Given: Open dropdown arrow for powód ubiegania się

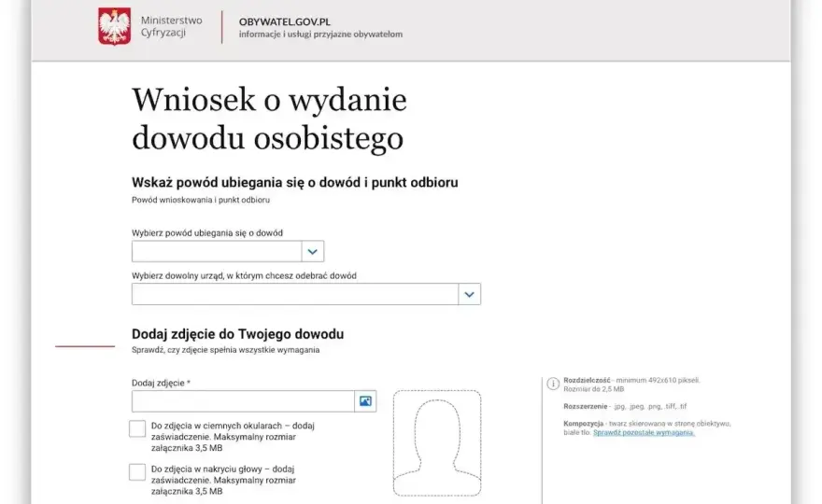Looking at the screenshot, I should pyautogui.click(x=312, y=251).
